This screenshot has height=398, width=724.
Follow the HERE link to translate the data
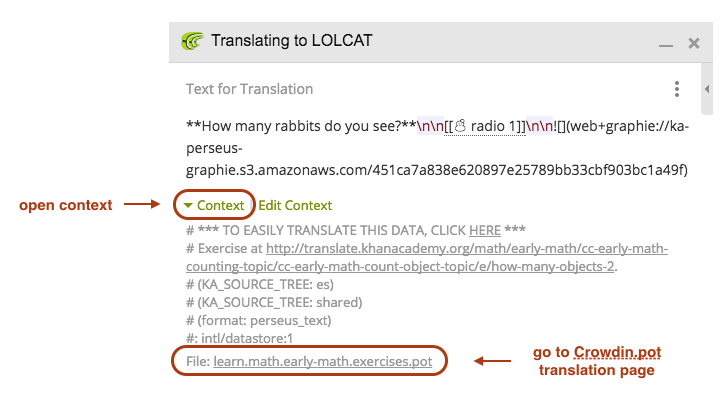pos(485,230)
